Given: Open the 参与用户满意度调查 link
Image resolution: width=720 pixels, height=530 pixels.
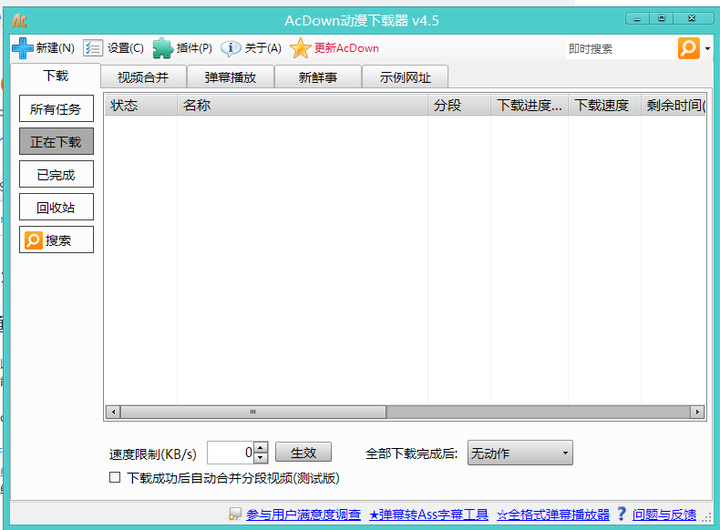Looking at the screenshot, I should point(303,515).
